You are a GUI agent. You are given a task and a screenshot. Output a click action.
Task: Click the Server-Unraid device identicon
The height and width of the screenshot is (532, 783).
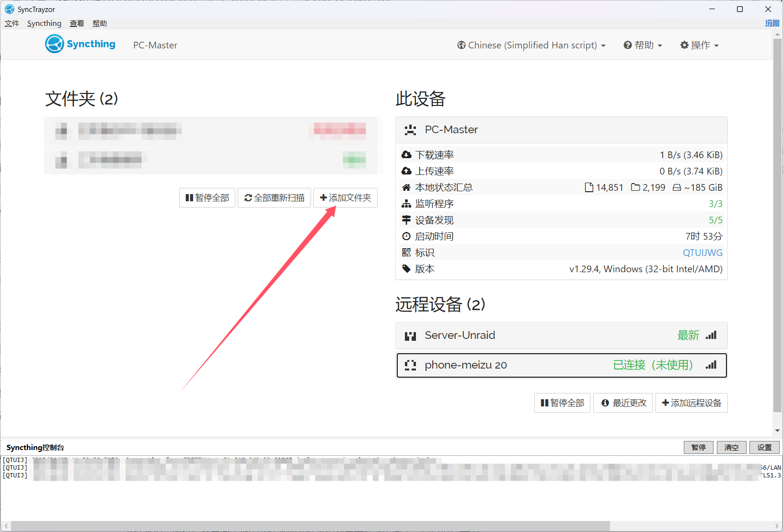coord(410,335)
